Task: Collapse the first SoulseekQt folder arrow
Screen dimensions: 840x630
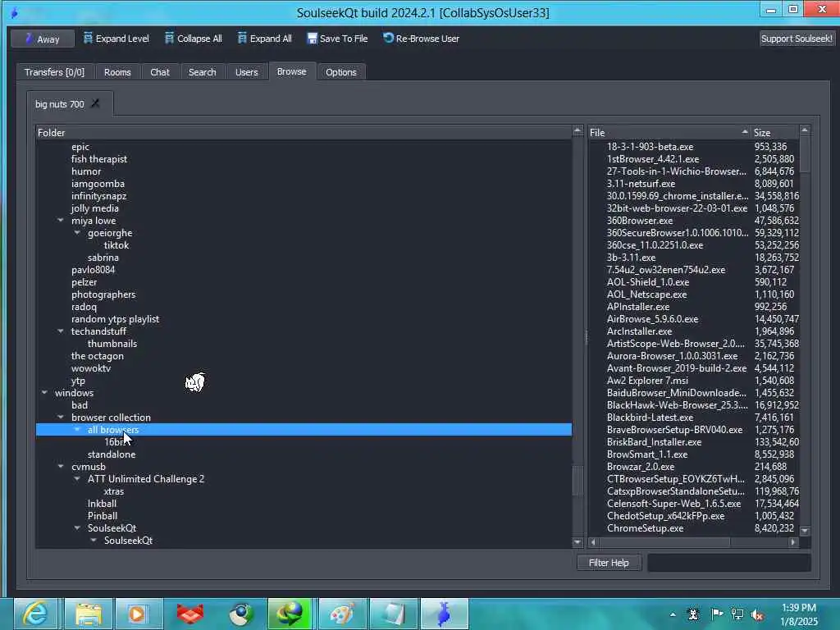Action: 77,528
